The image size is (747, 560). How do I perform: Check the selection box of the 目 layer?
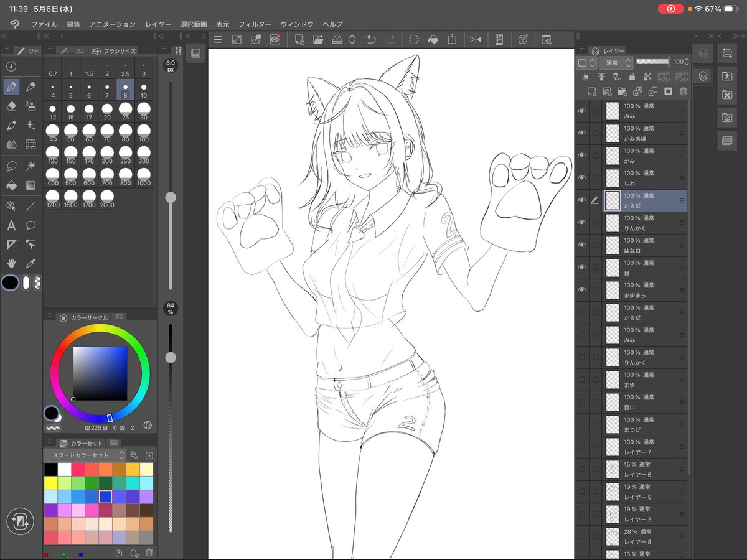(596, 268)
